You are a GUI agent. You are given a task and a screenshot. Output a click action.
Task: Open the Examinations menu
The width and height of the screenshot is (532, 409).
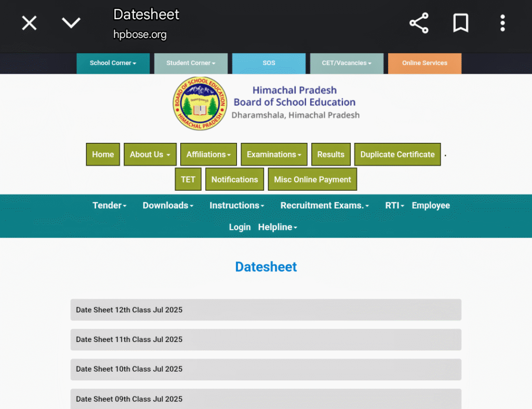[274, 154]
